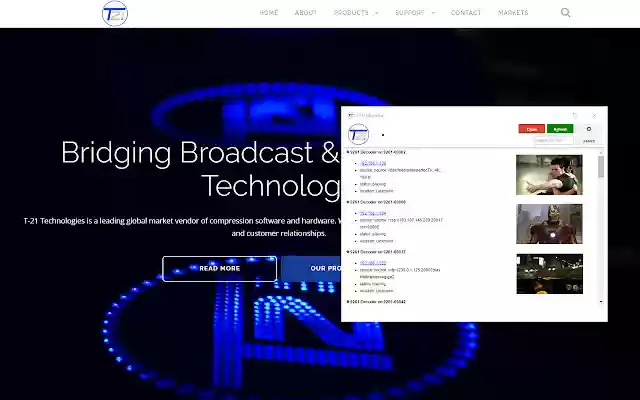Expand the PRODUCTS dropdown chevron
640x400 pixels.
(376, 13)
